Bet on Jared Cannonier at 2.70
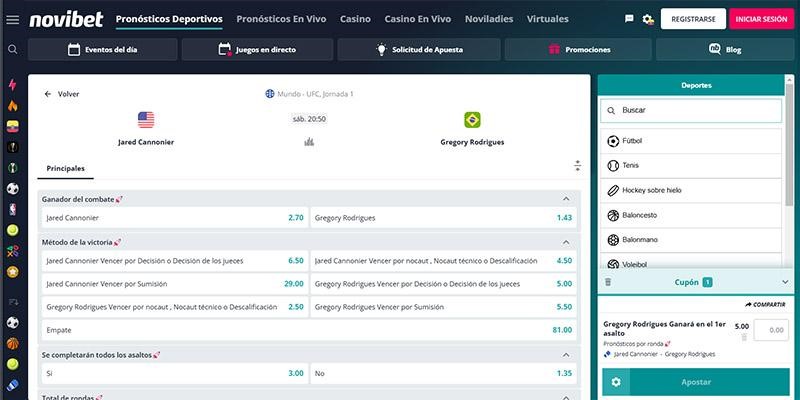Viewport: 800px width, 400px height. pyautogui.click(x=174, y=218)
